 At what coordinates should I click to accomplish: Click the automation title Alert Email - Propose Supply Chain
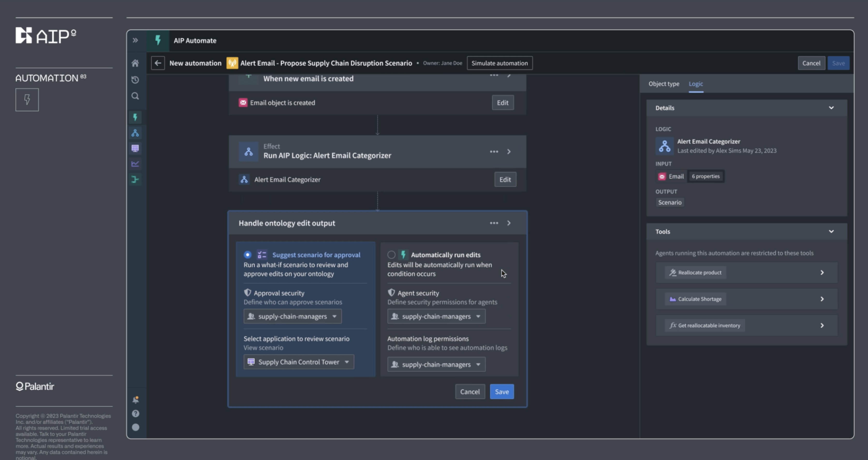point(326,63)
